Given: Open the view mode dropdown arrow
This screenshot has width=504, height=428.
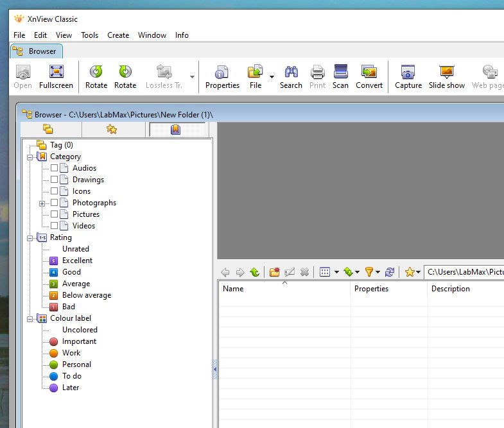Looking at the screenshot, I should 336,272.
